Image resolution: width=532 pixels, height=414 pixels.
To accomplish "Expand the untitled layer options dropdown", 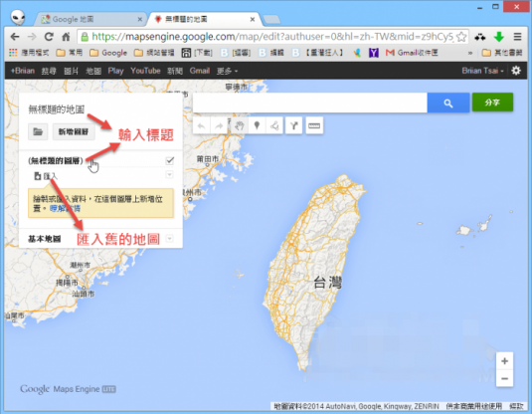I will (x=169, y=174).
